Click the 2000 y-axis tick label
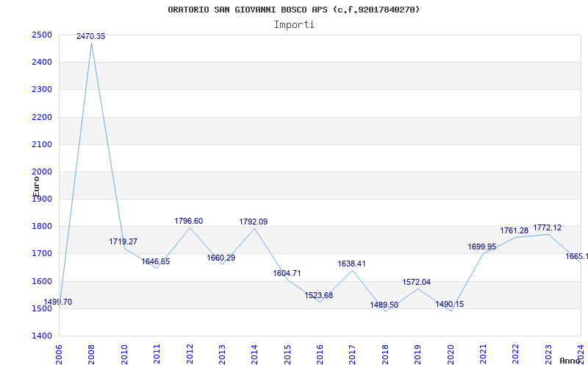 42,172
